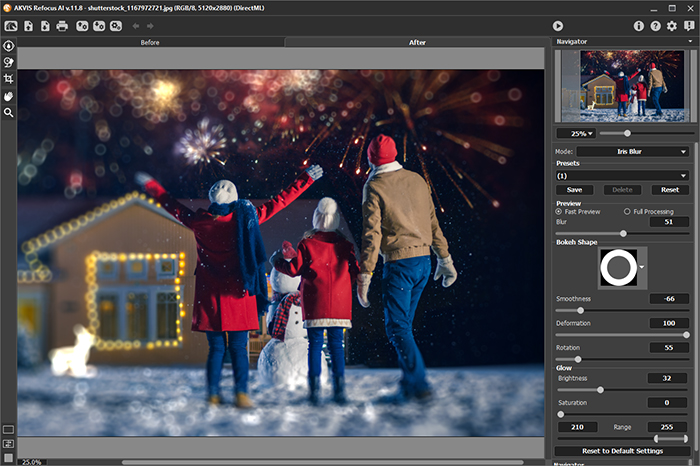Click the Blur value input field

(668, 221)
